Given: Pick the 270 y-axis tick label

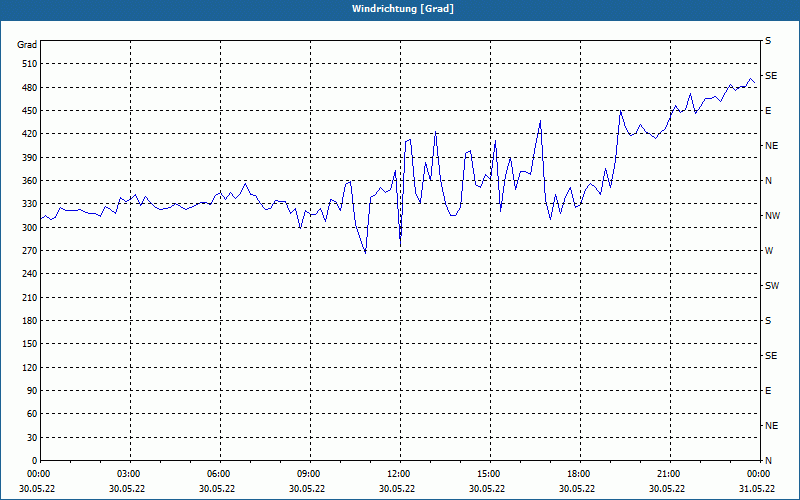Looking at the screenshot, I should click(30, 251).
